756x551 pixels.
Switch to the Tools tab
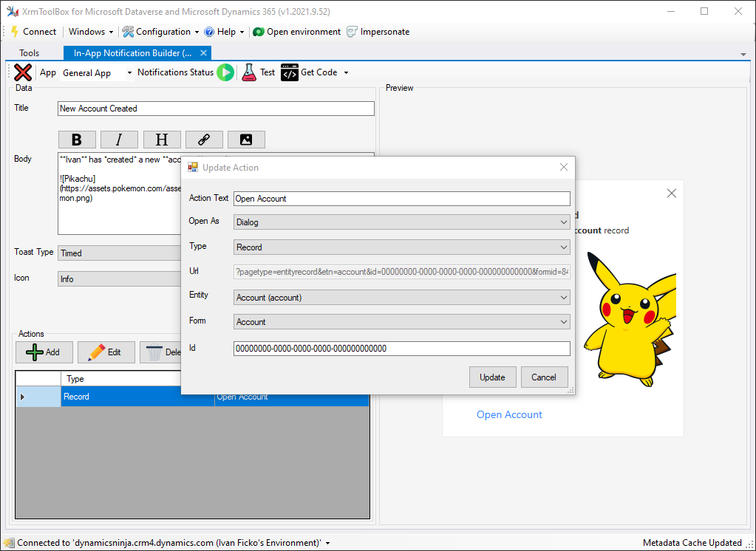(30, 53)
